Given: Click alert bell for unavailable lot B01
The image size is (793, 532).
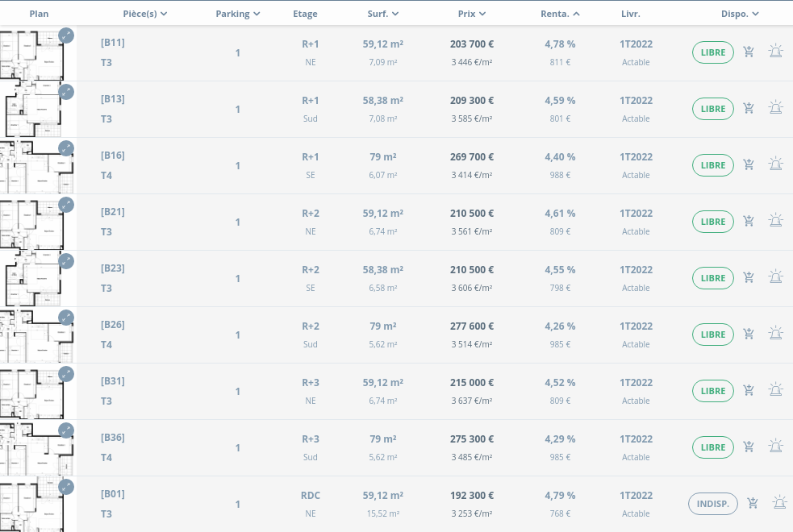Looking at the screenshot, I should tap(779, 504).
